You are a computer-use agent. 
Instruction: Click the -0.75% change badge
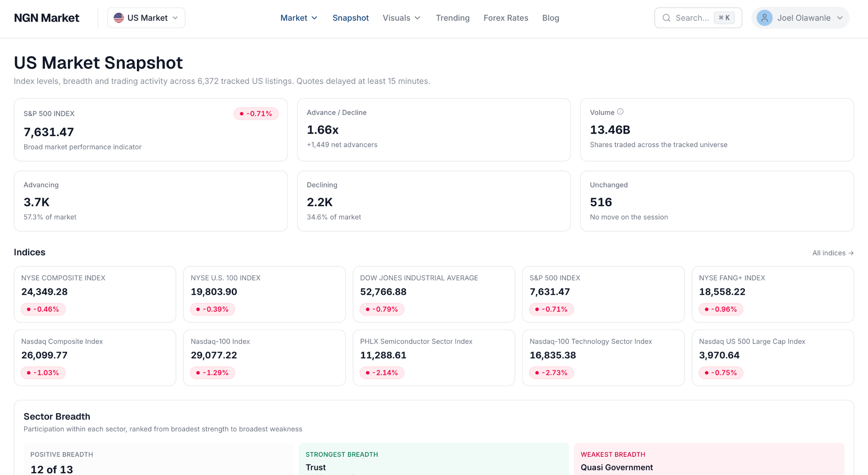pos(721,373)
